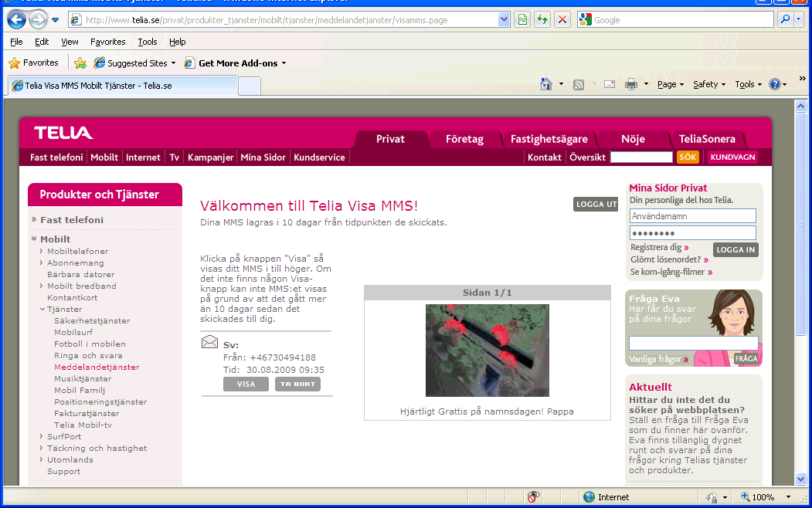Screen dimensions: 812x508
Task: Click the orange SÖK button
Action: coord(688,157)
